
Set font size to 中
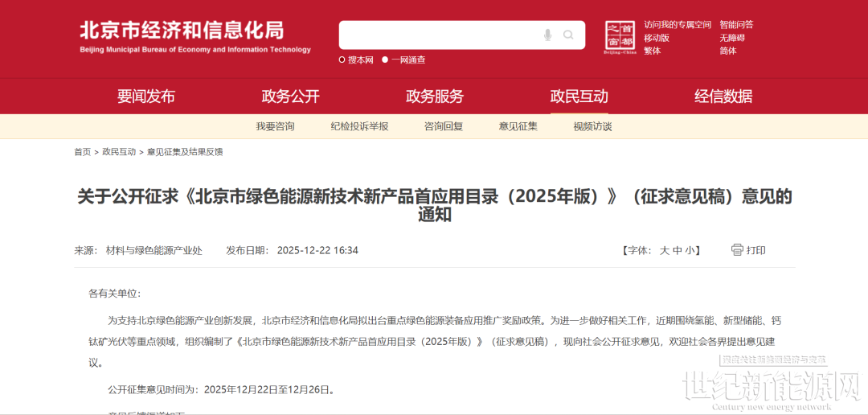tap(677, 250)
